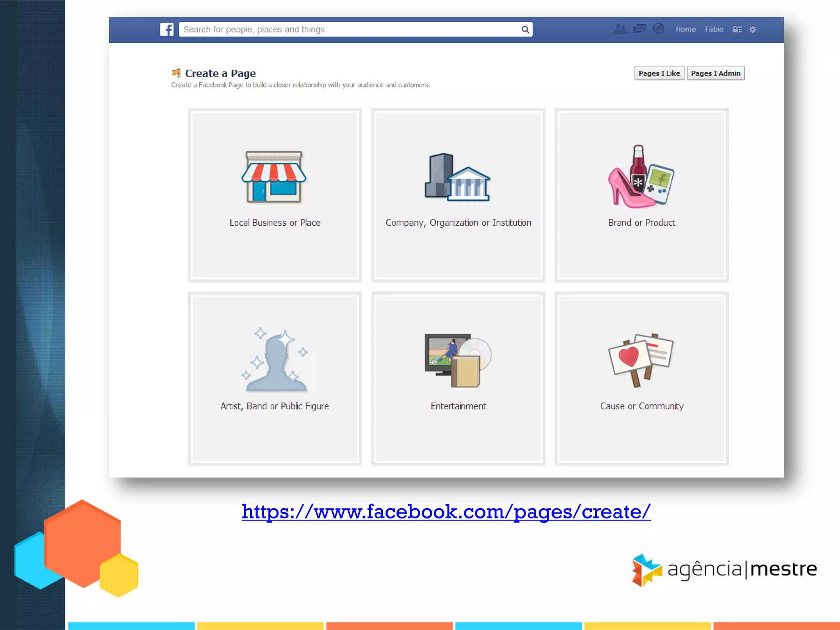The height and width of the screenshot is (630, 840).
Task: Click the search for people input field
Action: [x=356, y=30]
